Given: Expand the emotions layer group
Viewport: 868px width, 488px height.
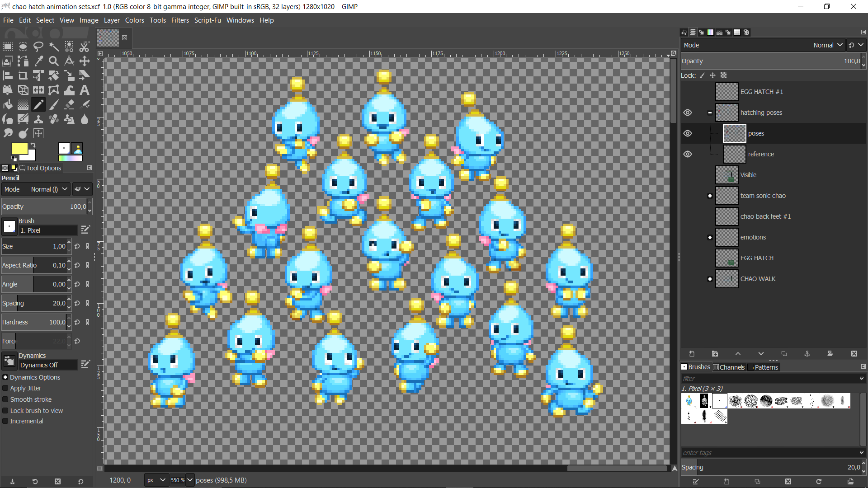Looking at the screenshot, I should (710, 237).
